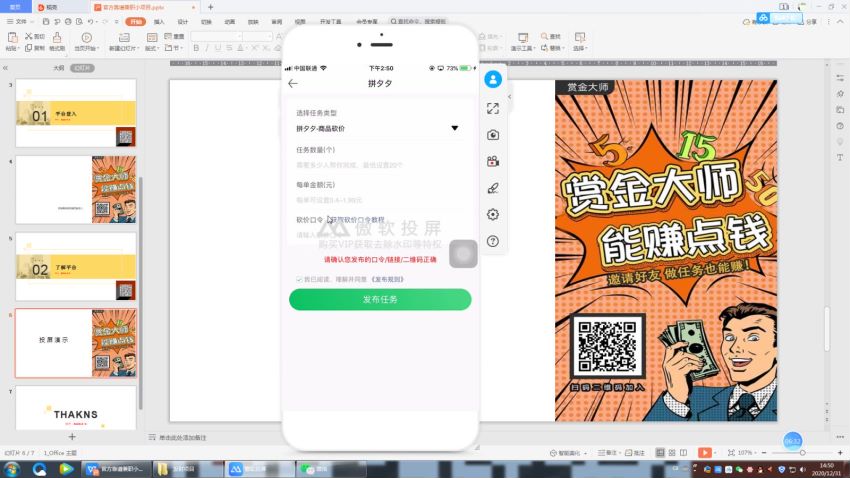Image resolution: width=850 pixels, height=478 pixels.
Task: Open the Design ribbon tab
Action: pos(183,22)
